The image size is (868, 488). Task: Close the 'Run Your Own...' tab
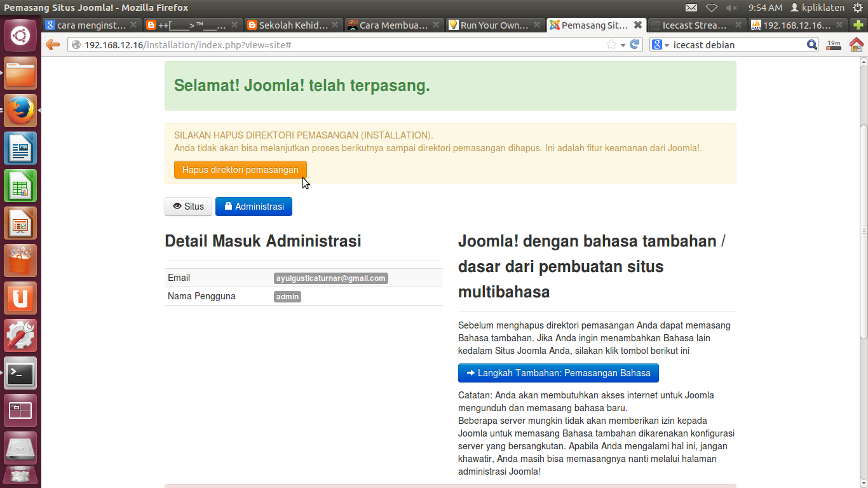[537, 25]
